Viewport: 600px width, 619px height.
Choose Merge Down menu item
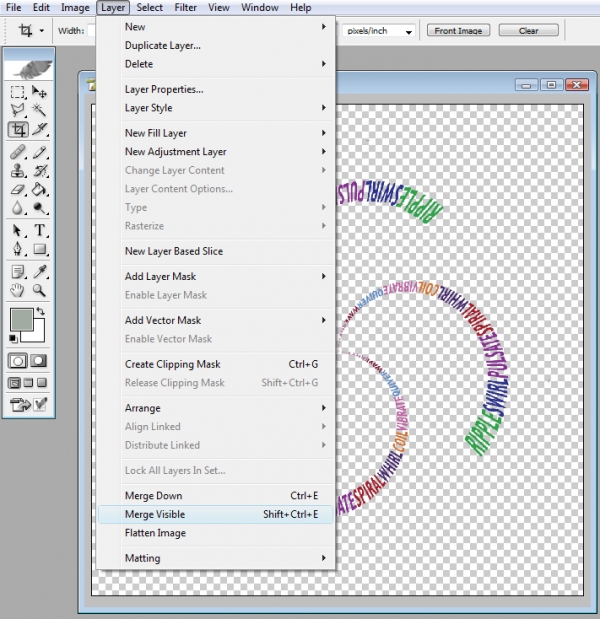(216, 496)
